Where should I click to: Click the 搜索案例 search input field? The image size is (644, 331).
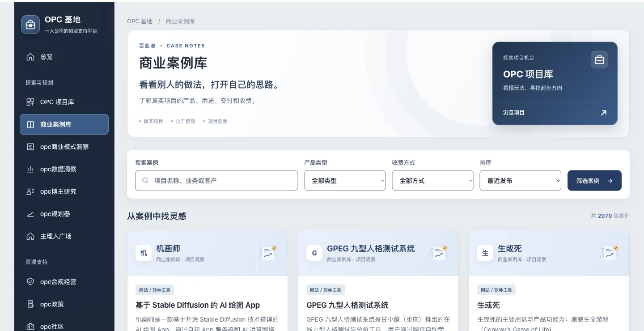tap(216, 181)
